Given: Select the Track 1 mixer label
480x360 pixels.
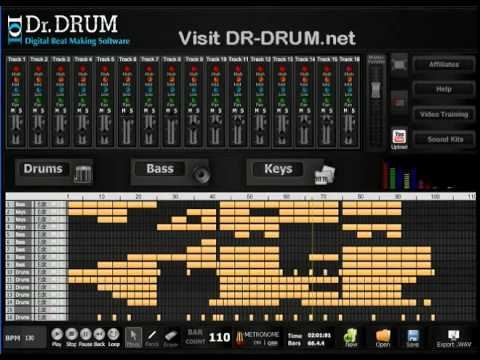Looking at the screenshot, I should click(x=16, y=59).
